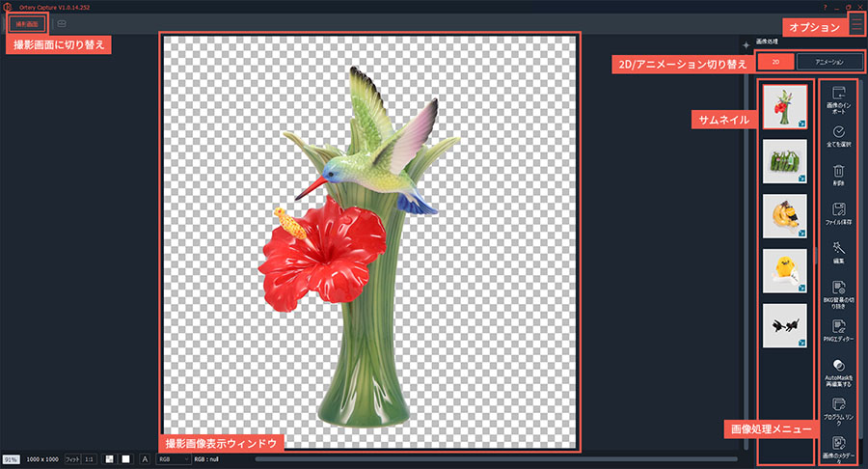Open the options hamburger menu
The width and height of the screenshot is (868, 469).
click(x=856, y=26)
